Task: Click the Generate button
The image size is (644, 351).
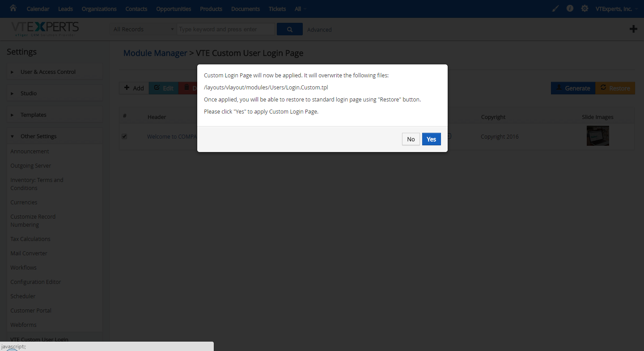Action: pos(573,88)
